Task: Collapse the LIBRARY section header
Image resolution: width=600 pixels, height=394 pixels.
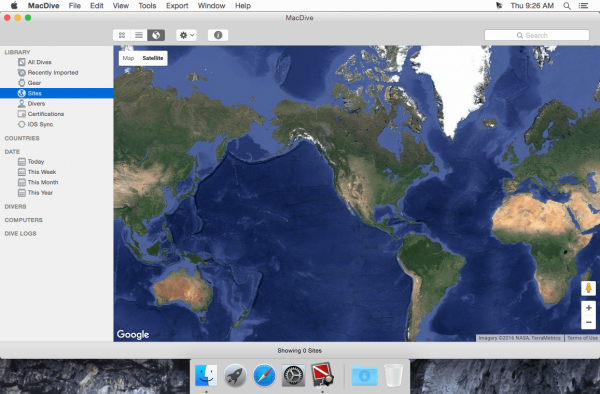Action: pyautogui.click(x=17, y=52)
